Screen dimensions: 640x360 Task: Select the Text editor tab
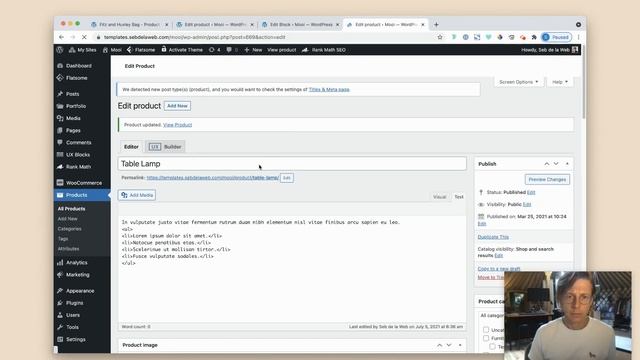459,197
